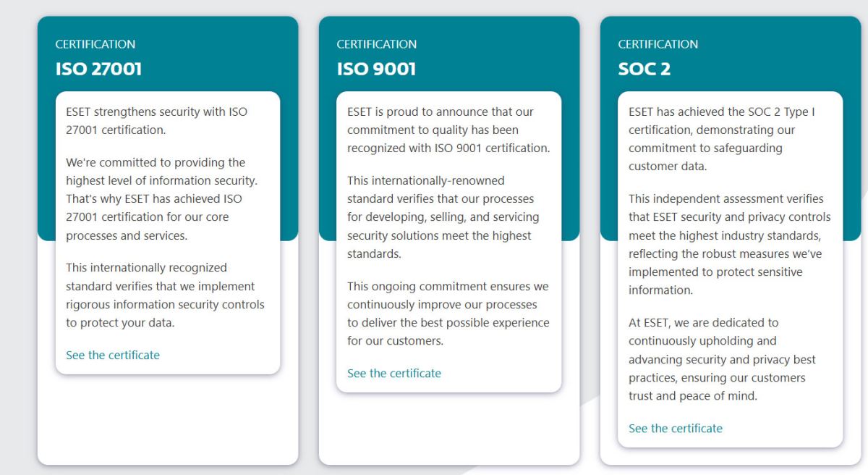The image size is (868, 475).
Task: Click the SOC 2 card heading
Action: [x=645, y=70]
